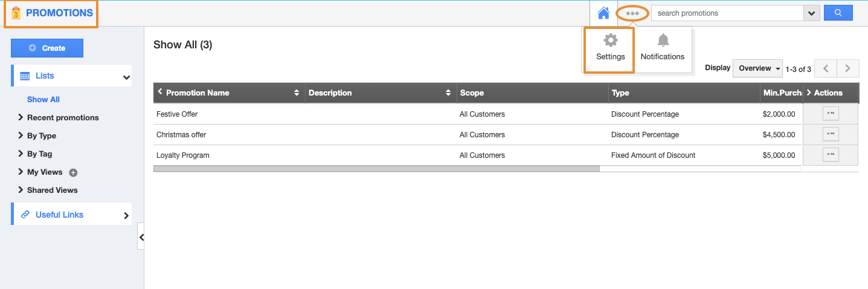Add a new view with My Views plus icon
The image size is (868, 289).
(73, 172)
